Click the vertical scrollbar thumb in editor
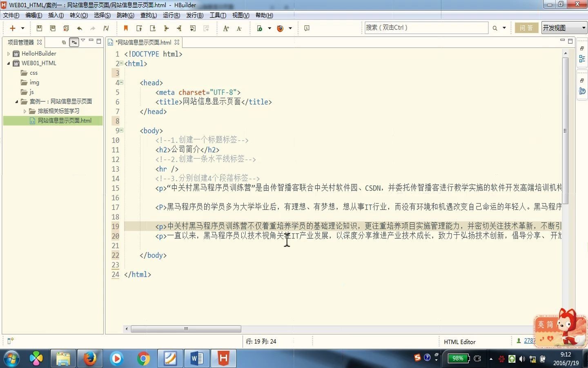Screen dimensions: 588x368 point(565,131)
